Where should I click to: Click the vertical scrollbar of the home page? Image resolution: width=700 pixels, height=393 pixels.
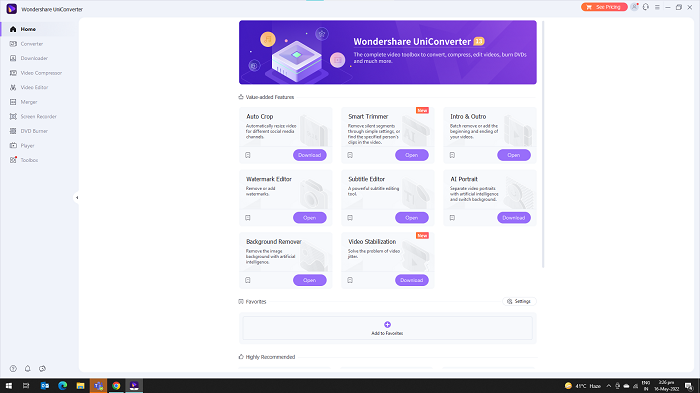(x=543, y=144)
